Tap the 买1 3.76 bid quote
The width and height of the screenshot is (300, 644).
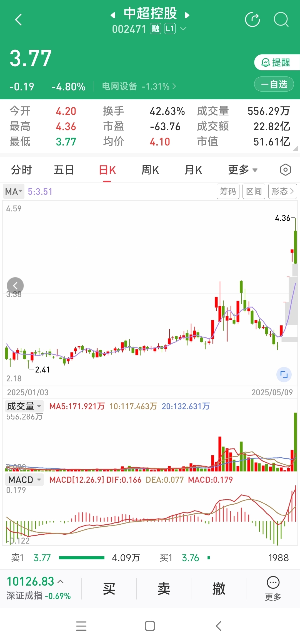pos(224,557)
